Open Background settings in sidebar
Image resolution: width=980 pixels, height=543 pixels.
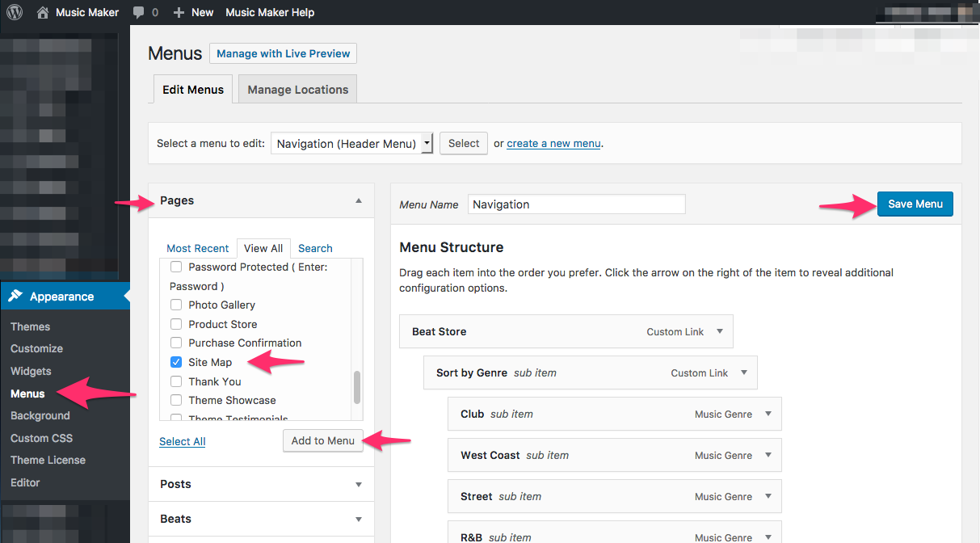coord(40,415)
